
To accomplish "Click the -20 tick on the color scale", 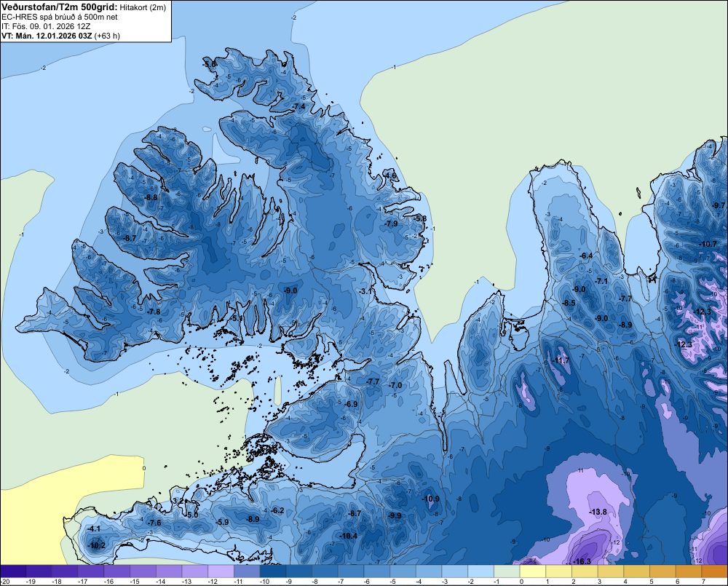I will coord(6,582).
